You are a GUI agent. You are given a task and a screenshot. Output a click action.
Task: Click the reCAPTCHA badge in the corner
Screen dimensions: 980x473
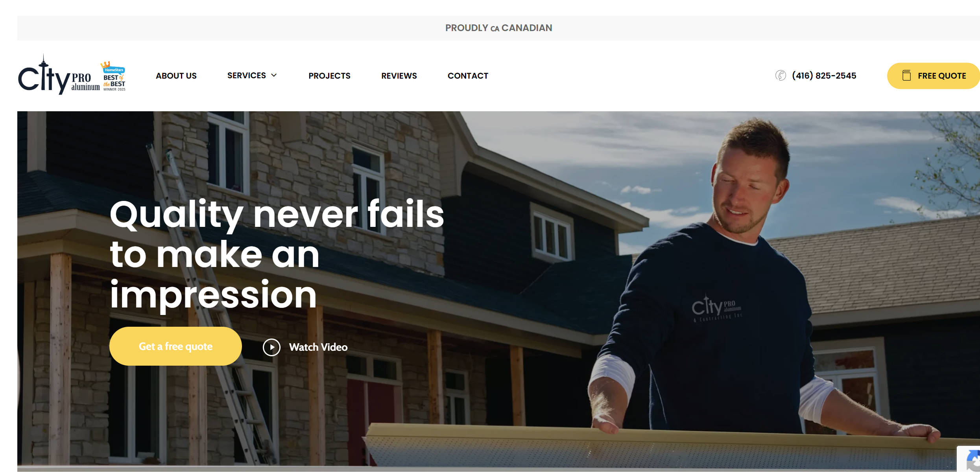(x=969, y=459)
